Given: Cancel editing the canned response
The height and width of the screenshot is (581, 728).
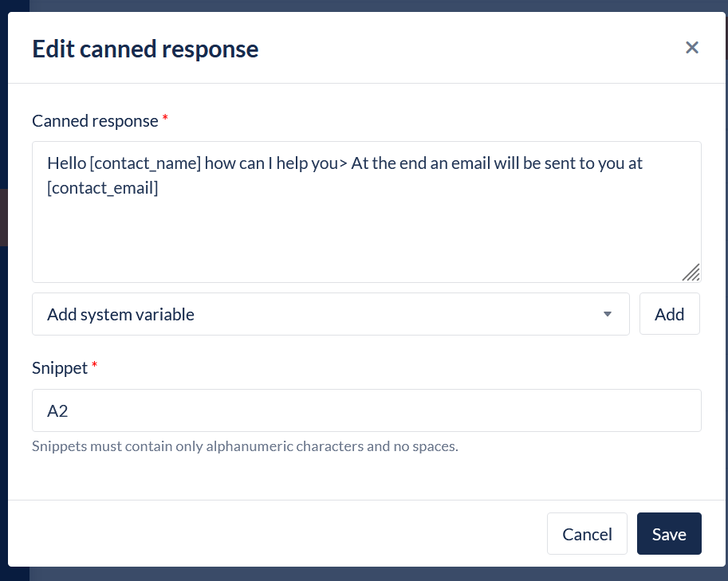Looking at the screenshot, I should (x=587, y=534).
